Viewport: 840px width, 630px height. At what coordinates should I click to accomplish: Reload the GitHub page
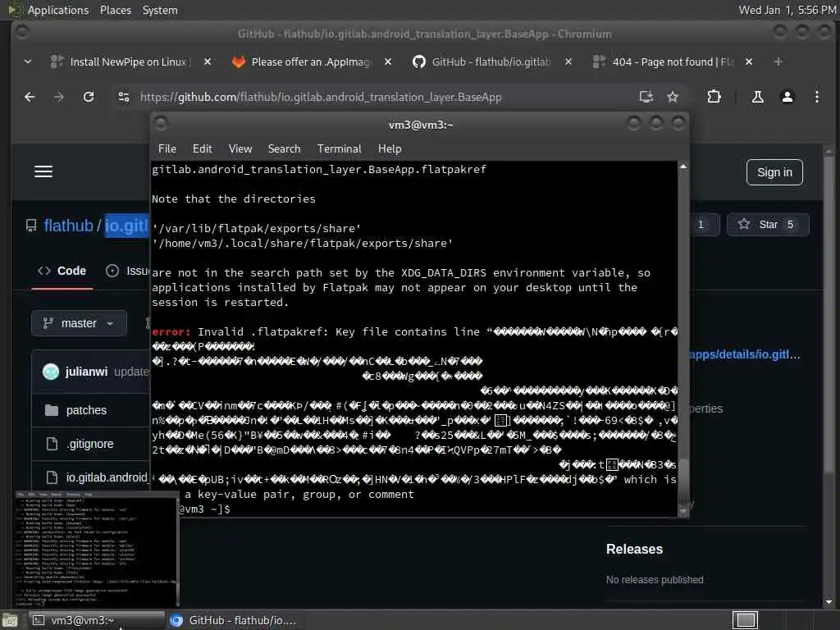click(x=89, y=97)
